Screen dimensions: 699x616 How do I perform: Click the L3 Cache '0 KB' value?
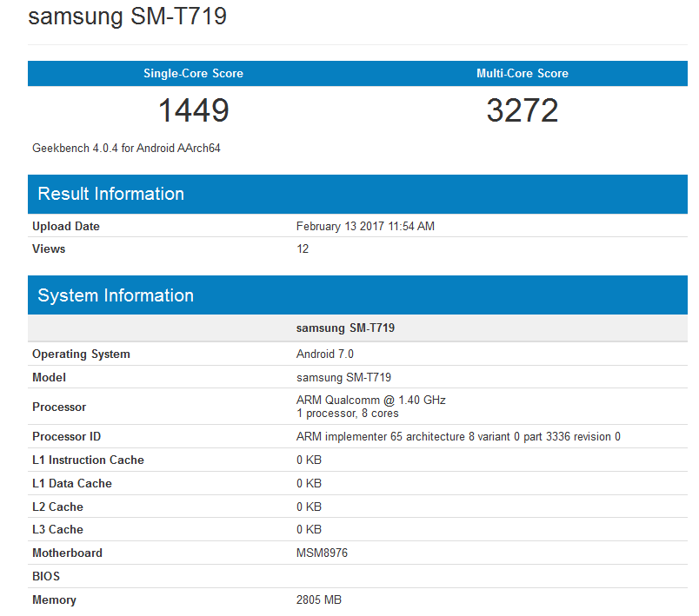point(309,530)
